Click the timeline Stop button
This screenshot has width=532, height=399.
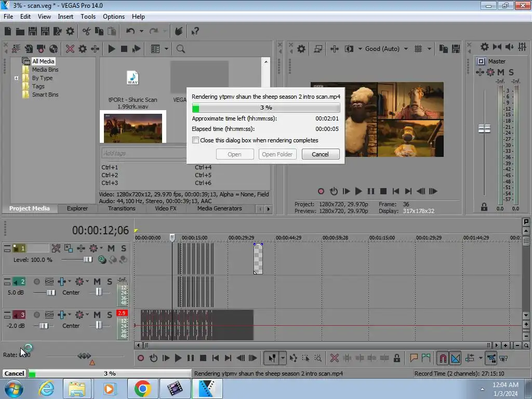tap(203, 358)
